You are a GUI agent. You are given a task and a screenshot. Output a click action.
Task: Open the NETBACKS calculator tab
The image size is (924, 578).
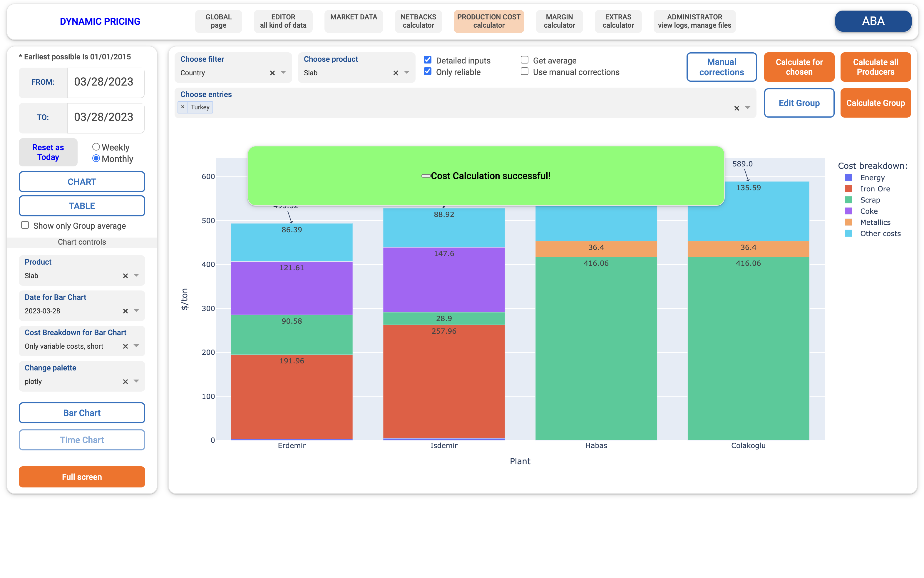(418, 21)
